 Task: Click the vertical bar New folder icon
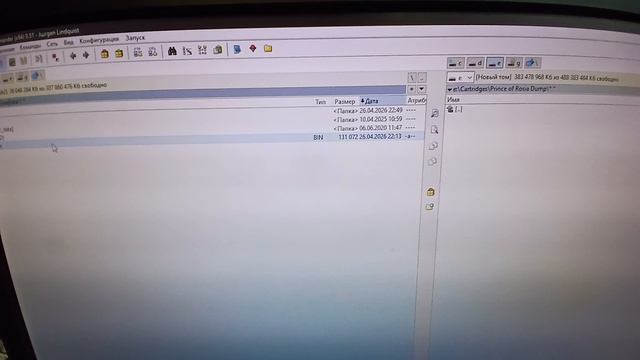[430, 207]
